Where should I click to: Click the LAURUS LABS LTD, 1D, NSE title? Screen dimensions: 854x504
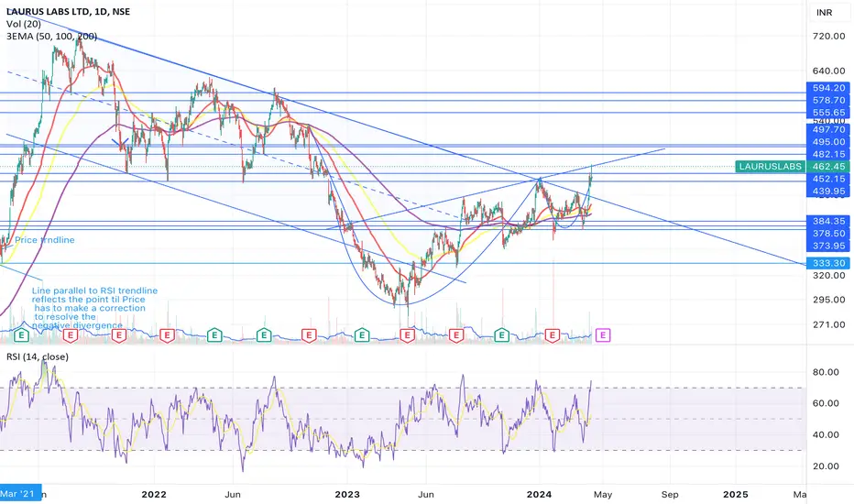coord(68,11)
